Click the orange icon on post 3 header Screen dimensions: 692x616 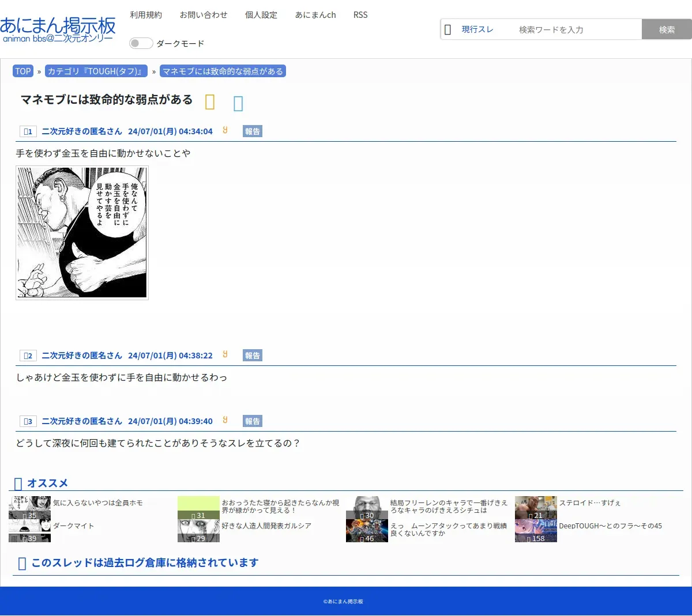(225, 420)
